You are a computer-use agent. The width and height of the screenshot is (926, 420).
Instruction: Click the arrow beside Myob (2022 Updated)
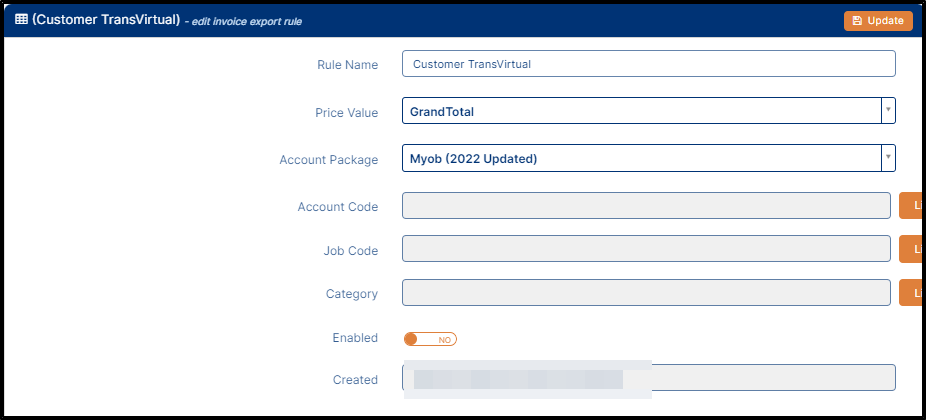(888, 158)
